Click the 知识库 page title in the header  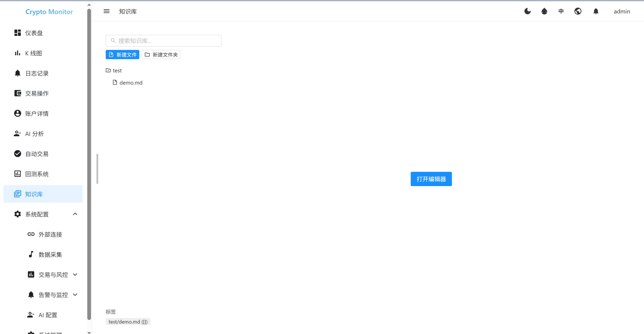click(128, 12)
